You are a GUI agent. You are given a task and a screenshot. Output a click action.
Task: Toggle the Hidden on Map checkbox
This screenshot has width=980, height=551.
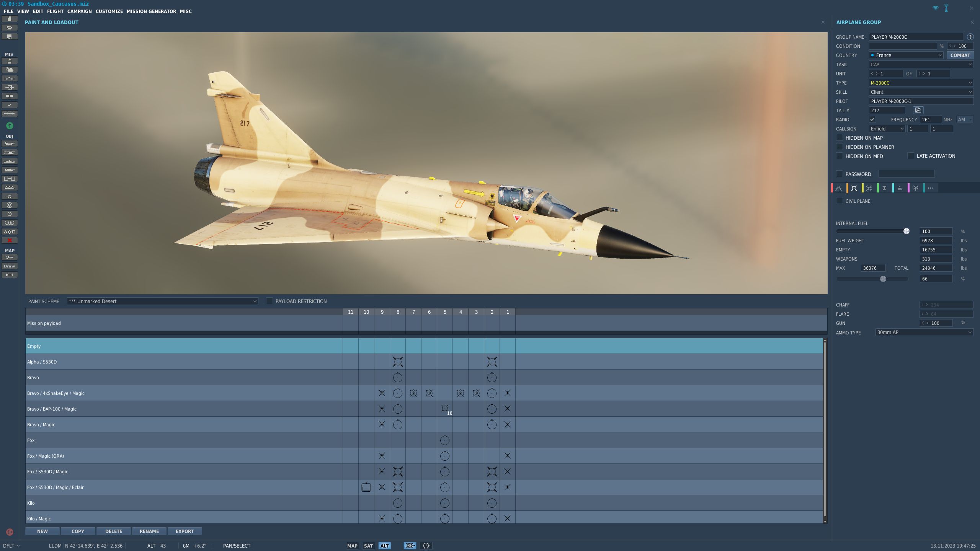point(840,138)
